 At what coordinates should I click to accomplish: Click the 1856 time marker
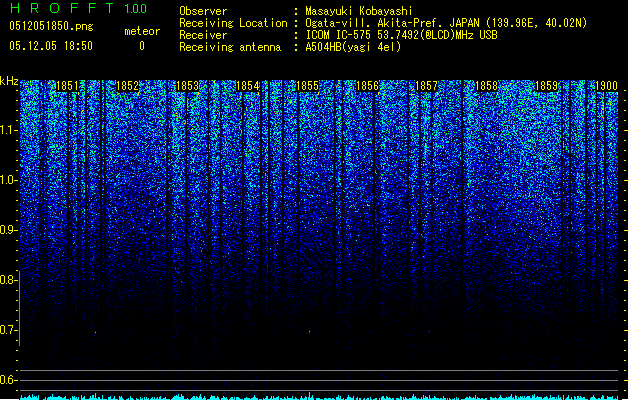367,86
